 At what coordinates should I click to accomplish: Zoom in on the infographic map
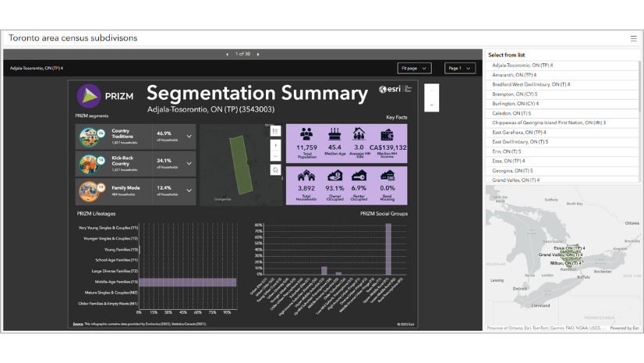pos(275,145)
